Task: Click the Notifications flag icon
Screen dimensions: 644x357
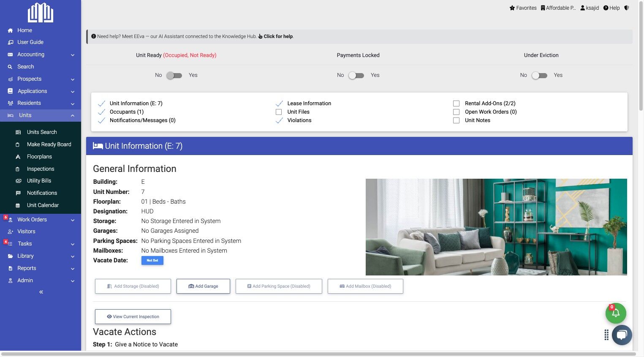Action: tap(18, 193)
